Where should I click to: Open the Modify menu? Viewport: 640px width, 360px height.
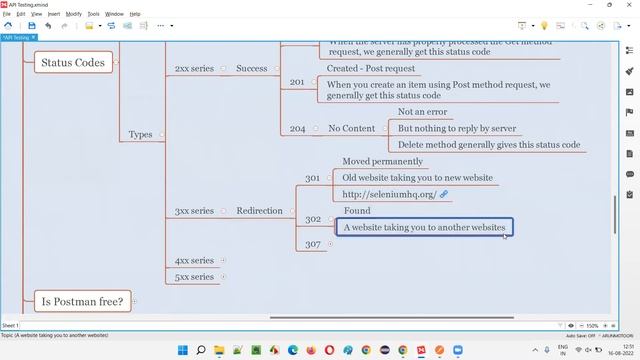(73, 14)
